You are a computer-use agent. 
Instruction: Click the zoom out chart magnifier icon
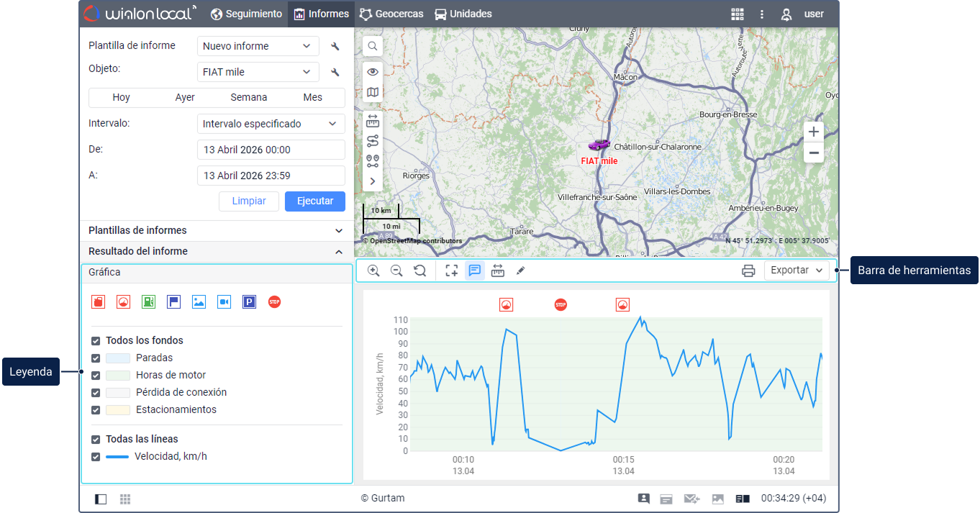(x=396, y=271)
